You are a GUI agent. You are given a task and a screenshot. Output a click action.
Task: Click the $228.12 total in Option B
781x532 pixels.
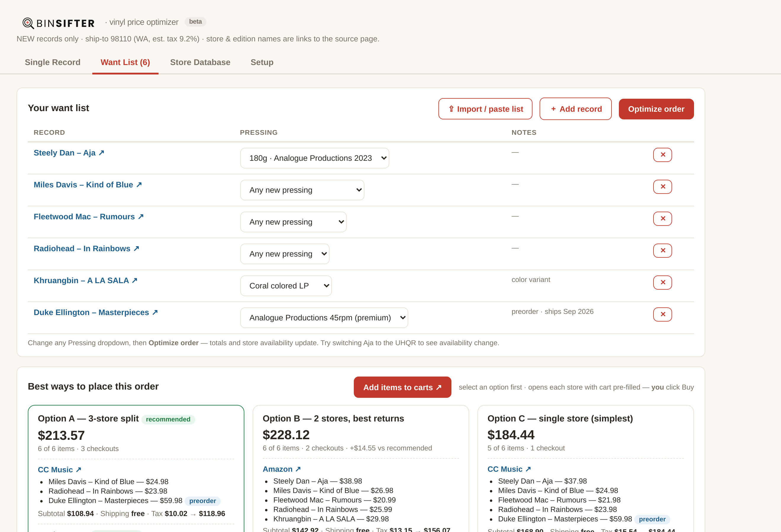(286, 435)
